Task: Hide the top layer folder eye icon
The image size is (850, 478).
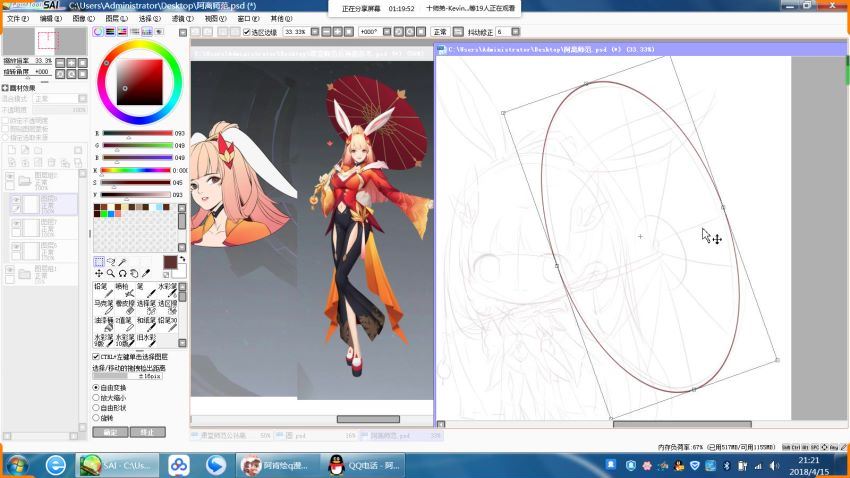Action: [x=10, y=177]
